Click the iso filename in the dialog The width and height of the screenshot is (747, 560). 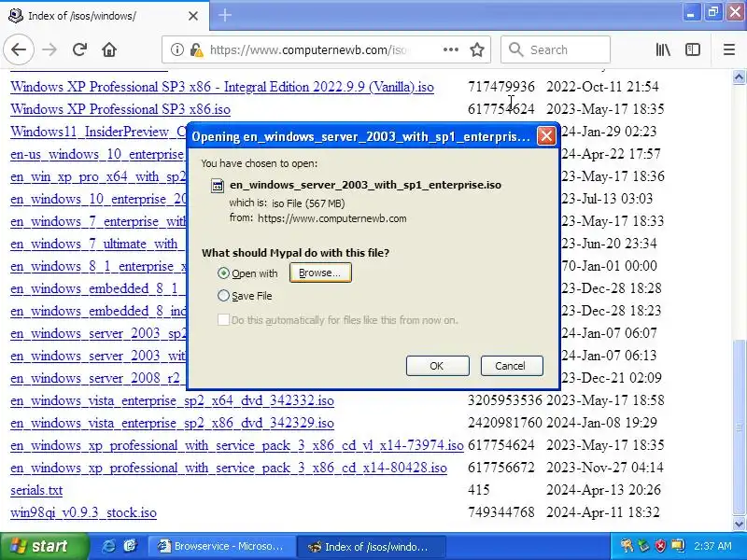(365, 185)
